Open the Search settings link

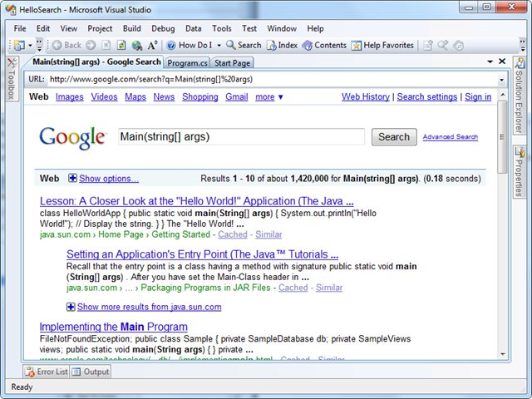(427, 97)
